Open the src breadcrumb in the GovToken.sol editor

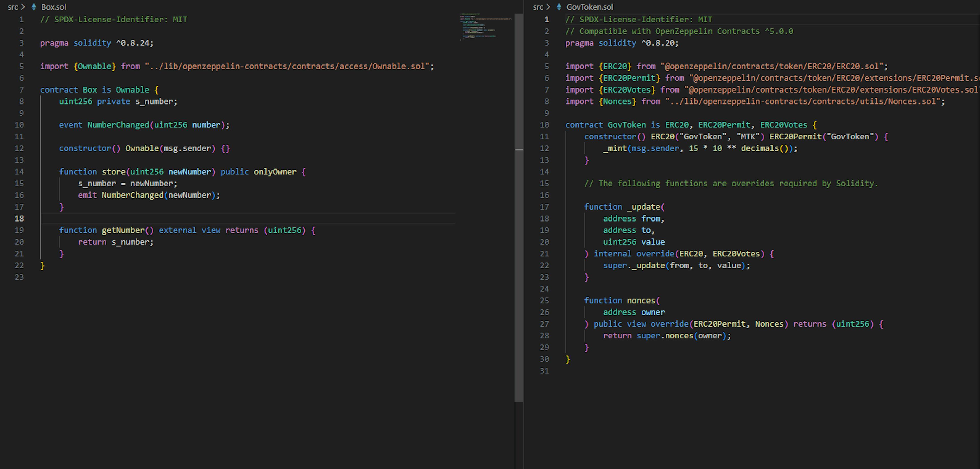[x=537, y=7]
